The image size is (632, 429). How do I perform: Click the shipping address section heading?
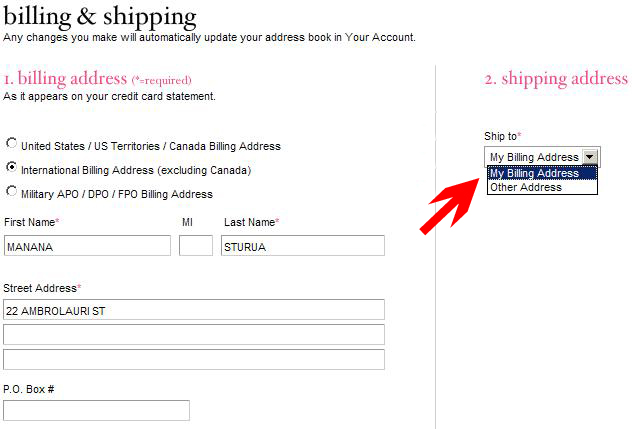556,79
